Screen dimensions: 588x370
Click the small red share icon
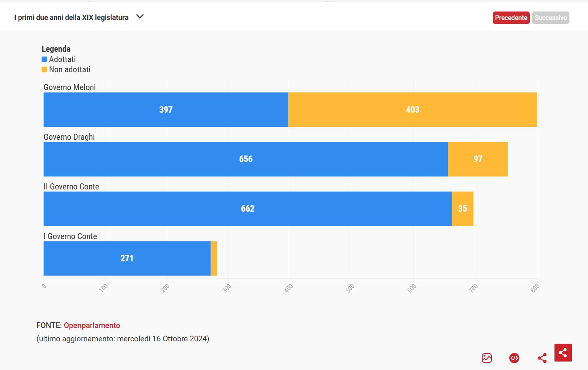coord(542,358)
